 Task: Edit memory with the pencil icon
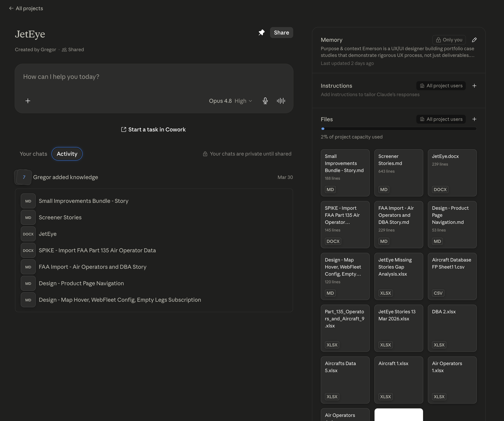pos(474,40)
